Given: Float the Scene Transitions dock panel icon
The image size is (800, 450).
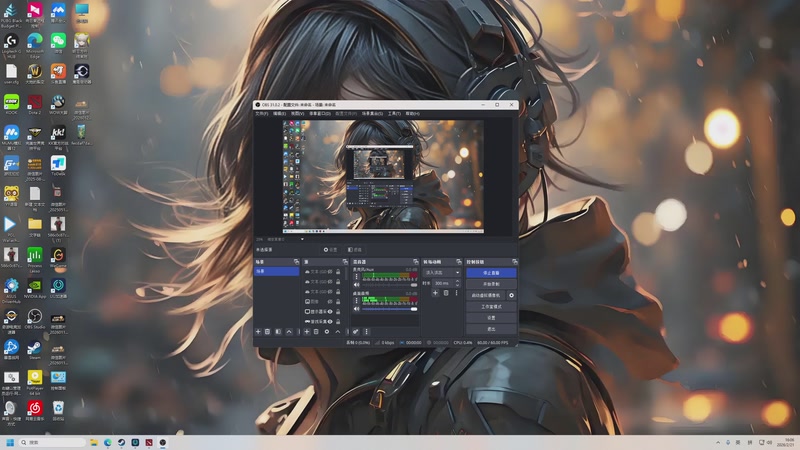Looking at the screenshot, I should (459, 262).
